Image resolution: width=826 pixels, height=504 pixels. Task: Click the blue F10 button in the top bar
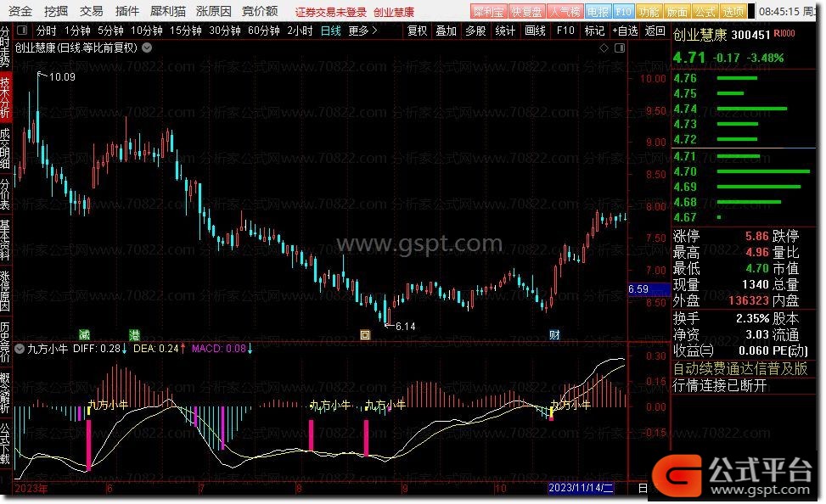(623, 12)
